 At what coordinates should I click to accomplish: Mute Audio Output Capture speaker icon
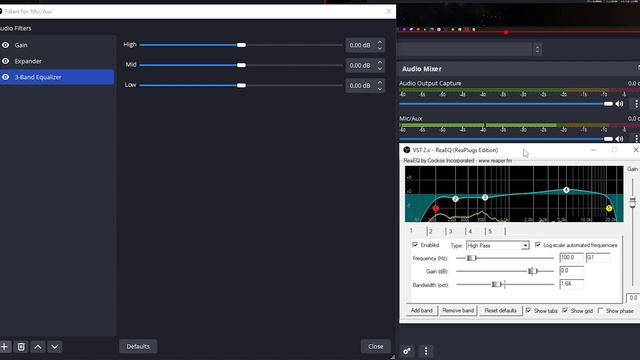(619, 104)
